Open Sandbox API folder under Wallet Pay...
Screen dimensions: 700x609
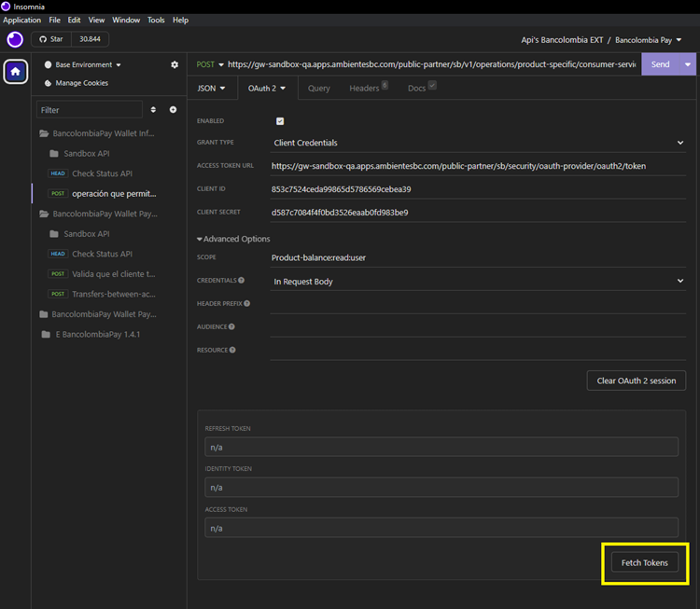click(x=79, y=234)
